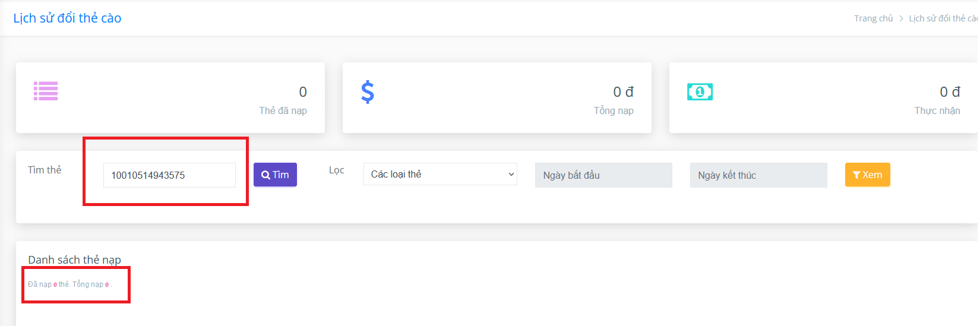Viewport: 980px width, 326px height.
Task: Expand card type dropdown arrow
Action: click(x=511, y=175)
